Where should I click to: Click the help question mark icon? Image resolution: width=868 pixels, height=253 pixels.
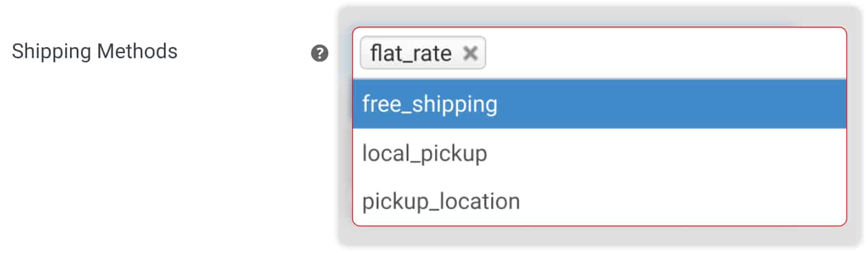click(319, 54)
